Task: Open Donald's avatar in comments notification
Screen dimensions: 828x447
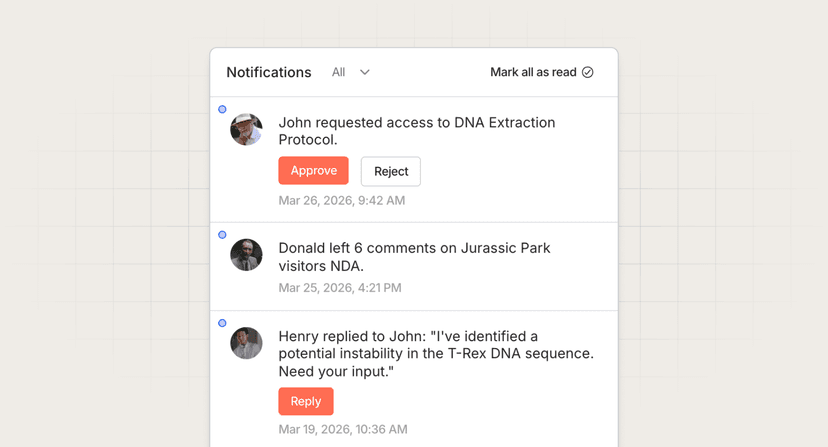Action: click(x=246, y=255)
